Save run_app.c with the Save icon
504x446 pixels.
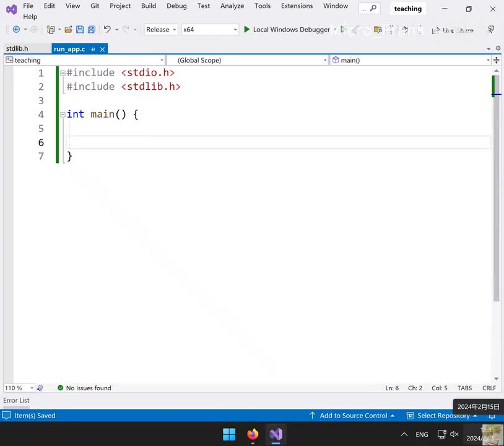pos(80,30)
